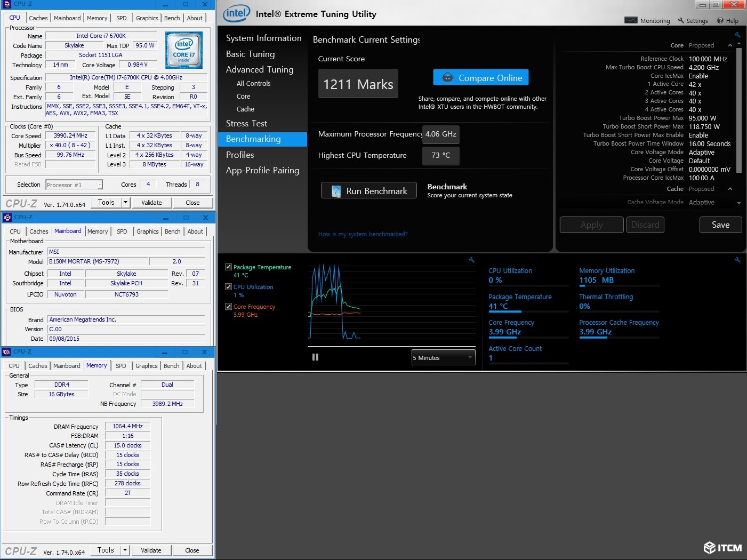Open About tab in top CPU-Z window
Image resolution: width=747 pixels, height=560 pixels.
point(195,18)
